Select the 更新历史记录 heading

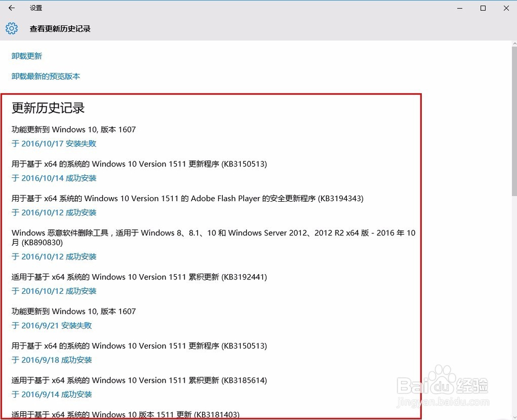pyautogui.click(x=48, y=108)
